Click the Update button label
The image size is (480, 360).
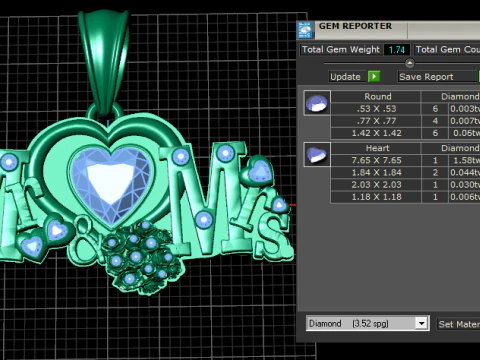click(x=345, y=77)
